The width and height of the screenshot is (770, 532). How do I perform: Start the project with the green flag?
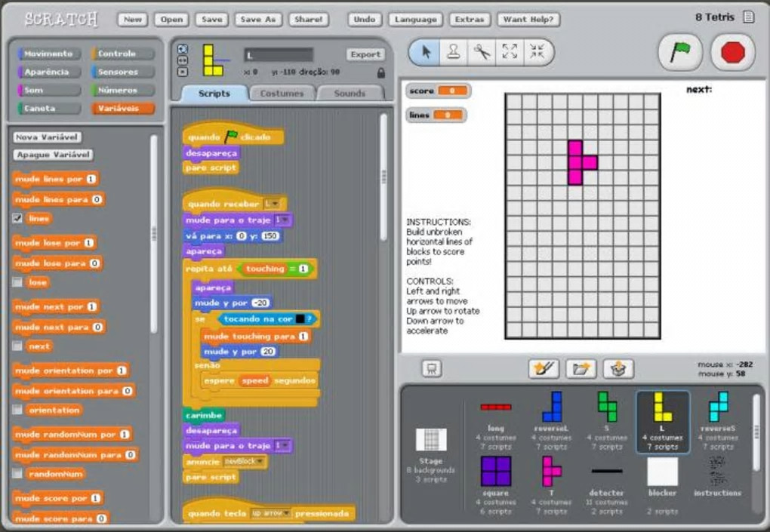(x=679, y=51)
